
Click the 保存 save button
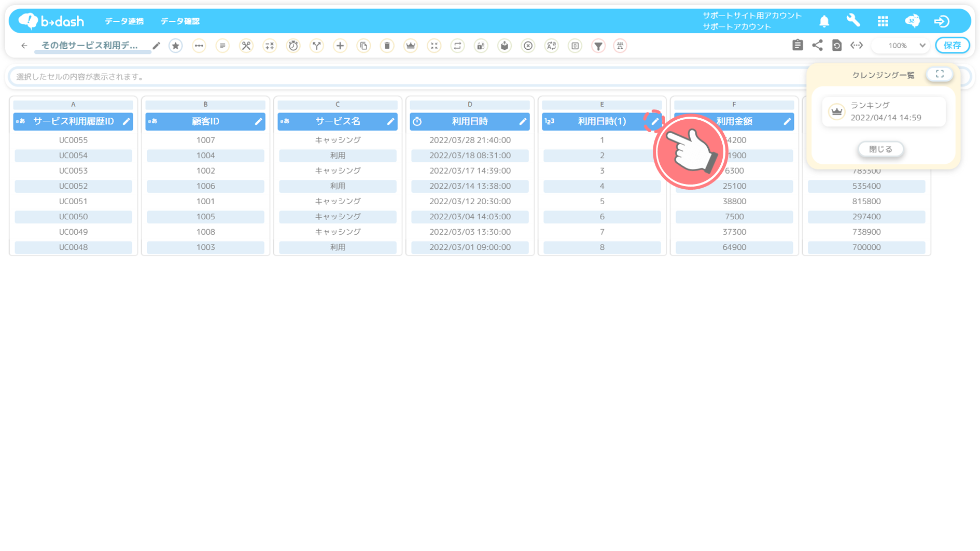pos(953,46)
